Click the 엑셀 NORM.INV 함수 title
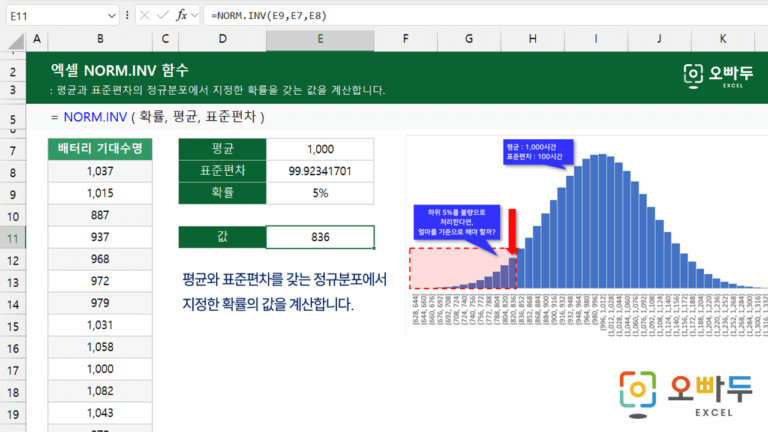The height and width of the screenshot is (432, 768). [x=120, y=71]
